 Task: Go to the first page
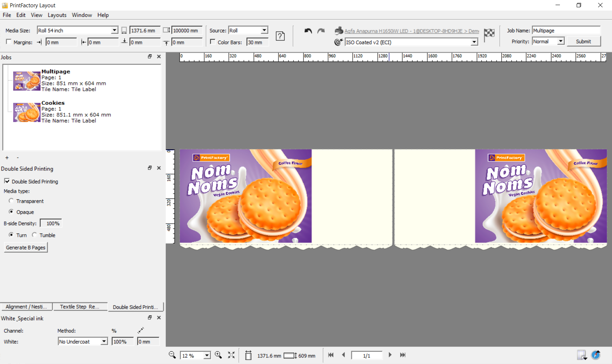click(331, 355)
